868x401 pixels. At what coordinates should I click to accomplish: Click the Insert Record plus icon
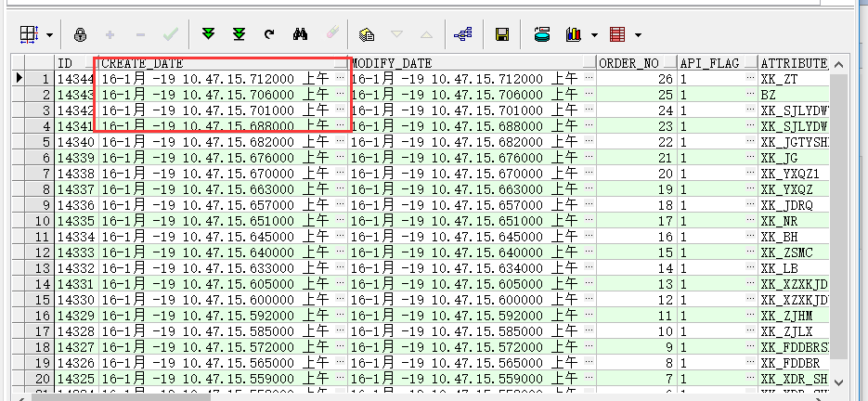[x=110, y=34]
